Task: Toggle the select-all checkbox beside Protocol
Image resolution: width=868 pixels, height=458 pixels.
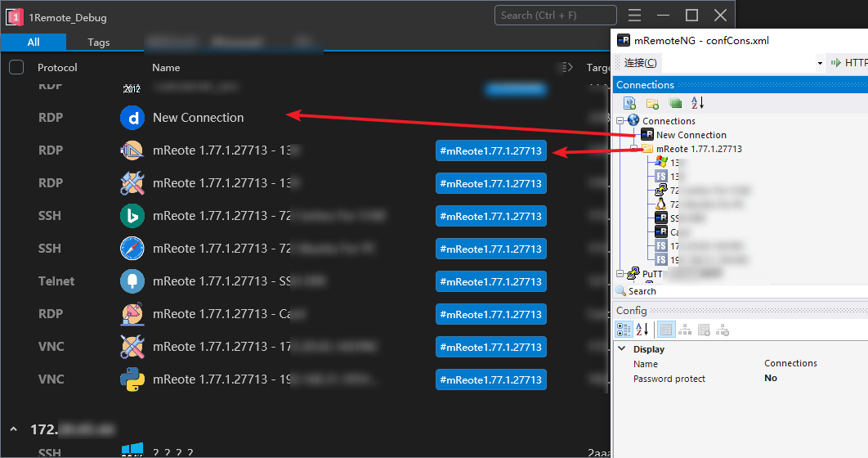Action: coord(16,67)
